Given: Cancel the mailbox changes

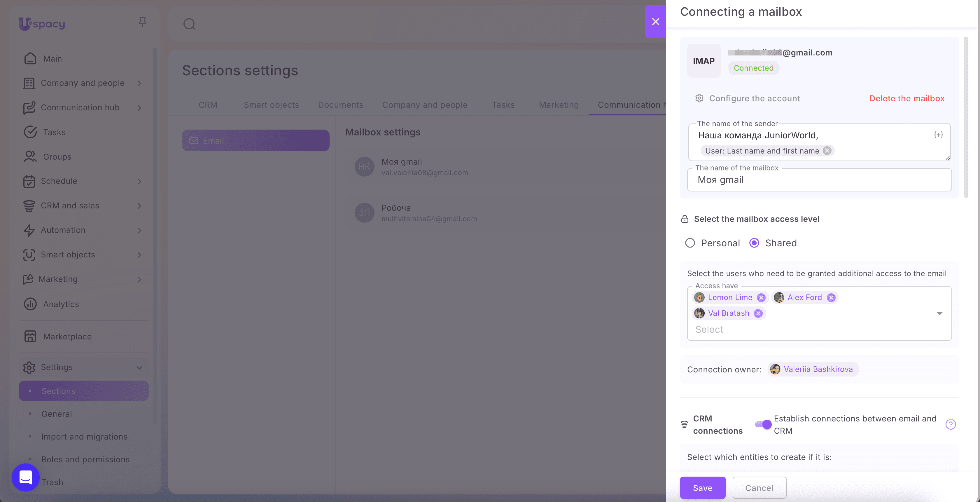Looking at the screenshot, I should (759, 488).
